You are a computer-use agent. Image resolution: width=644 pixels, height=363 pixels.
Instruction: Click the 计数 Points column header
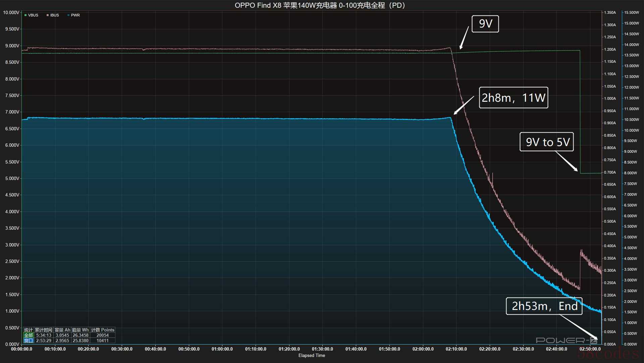click(103, 330)
